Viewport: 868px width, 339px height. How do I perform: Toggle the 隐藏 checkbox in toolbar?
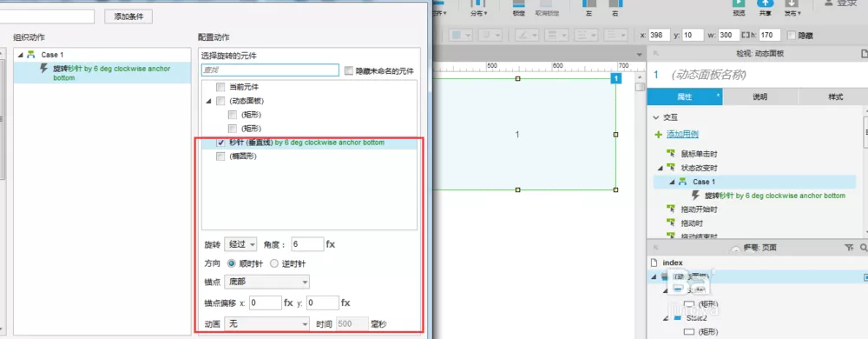(x=791, y=35)
